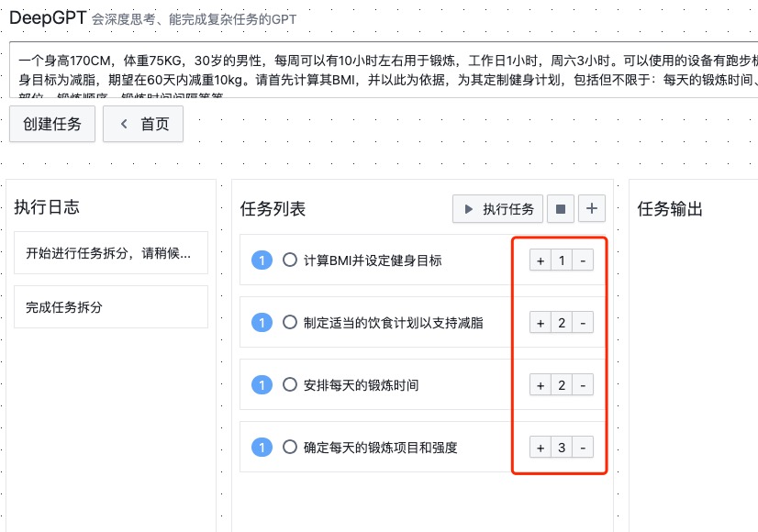Click the blue badge beside 计算BMI并设定健身目标
This screenshot has width=758, height=532.
coord(262,260)
